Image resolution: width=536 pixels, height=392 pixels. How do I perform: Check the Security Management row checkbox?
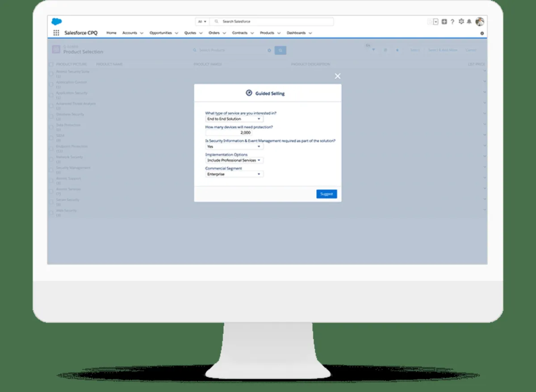tap(51, 170)
